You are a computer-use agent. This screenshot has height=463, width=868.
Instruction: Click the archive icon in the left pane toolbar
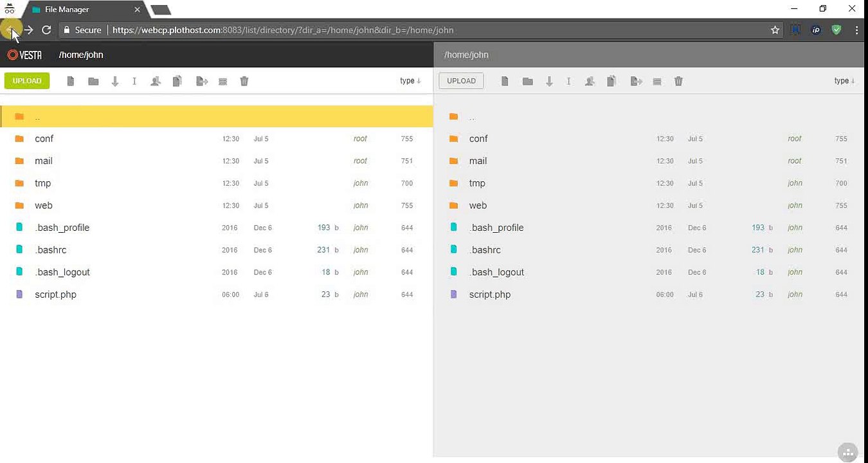pyautogui.click(x=223, y=81)
